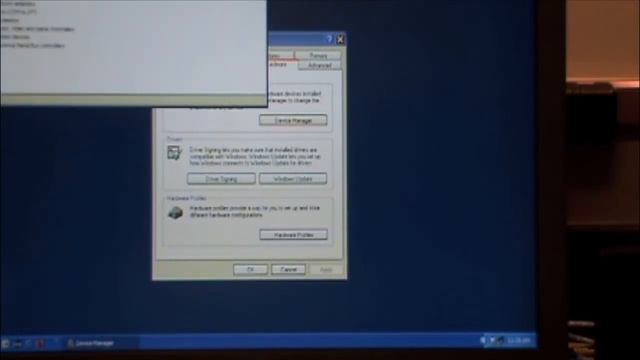The image size is (640, 360).
Task: Click the Windows Update button
Action: tap(293, 179)
